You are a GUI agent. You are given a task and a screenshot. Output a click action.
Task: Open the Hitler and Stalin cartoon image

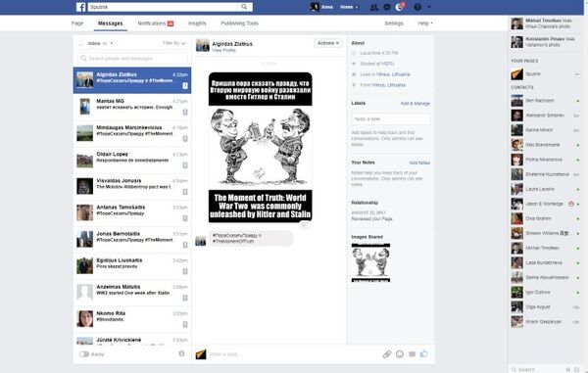261,147
